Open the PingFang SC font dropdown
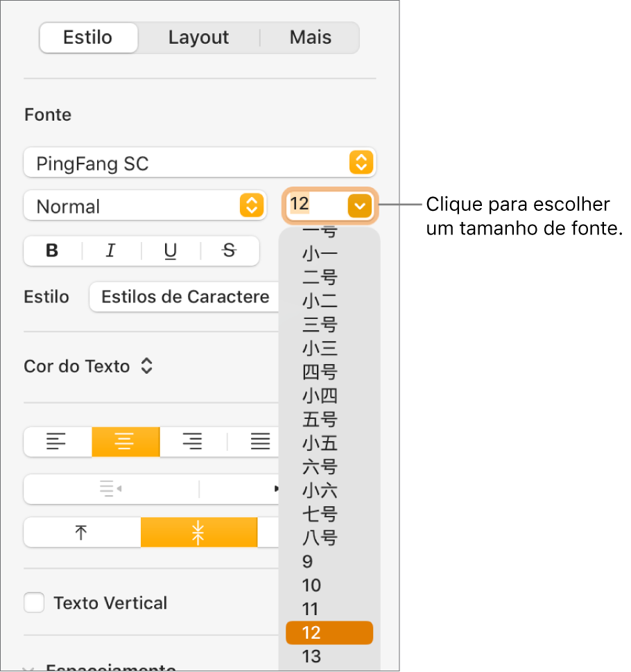This screenshot has height=672, width=631. (x=200, y=163)
